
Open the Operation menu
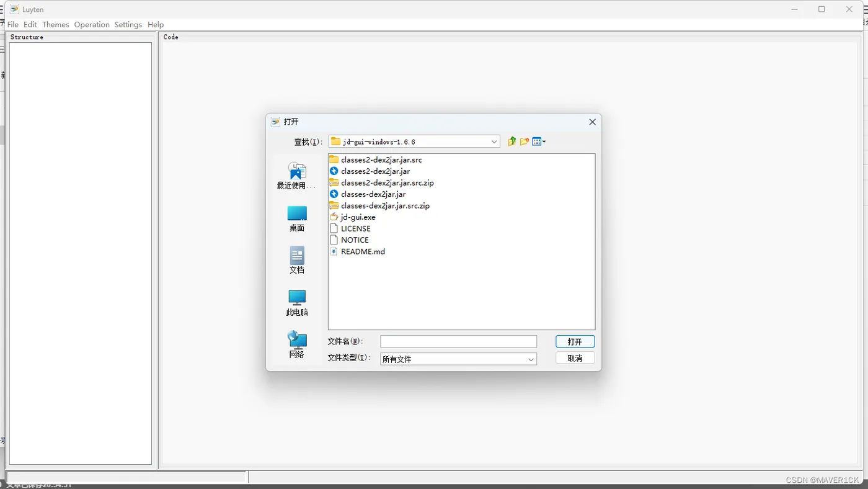(x=92, y=25)
